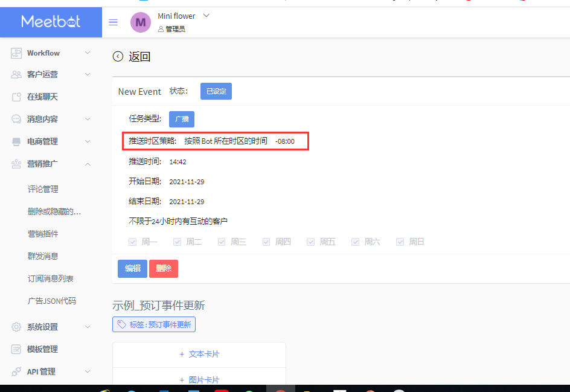Click the Workflow sidebar icon

pos(16,53)
